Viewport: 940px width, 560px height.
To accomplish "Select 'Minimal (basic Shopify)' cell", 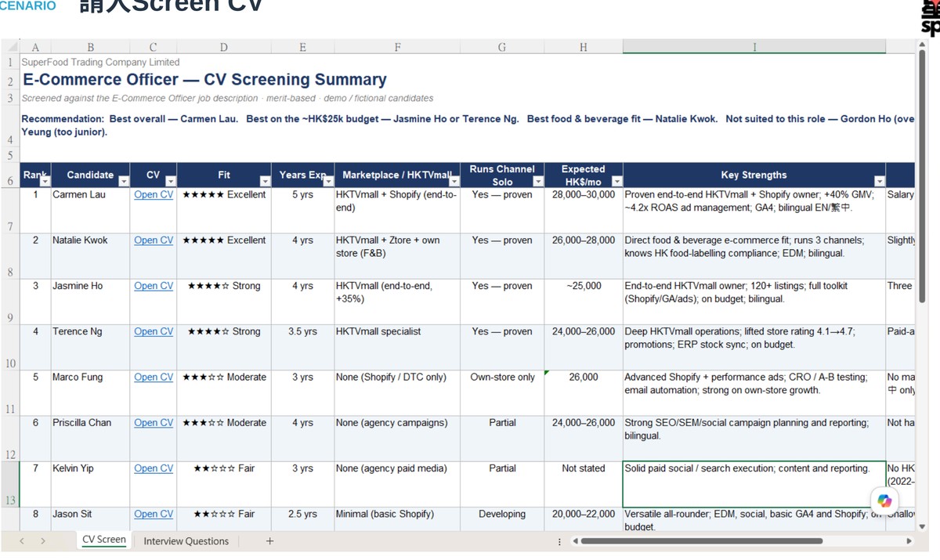I will click(397, 520).
